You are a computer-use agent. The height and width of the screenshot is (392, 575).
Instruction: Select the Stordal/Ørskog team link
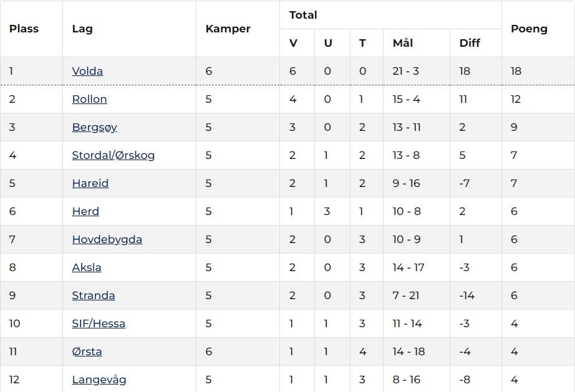(113, 155)
